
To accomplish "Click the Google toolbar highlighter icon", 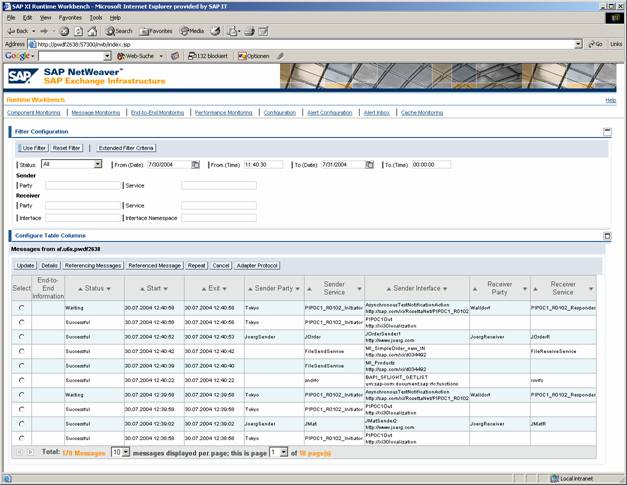I will point(280,56).
